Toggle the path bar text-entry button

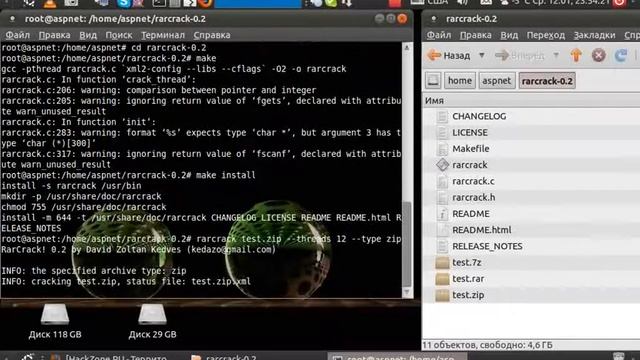433,80
